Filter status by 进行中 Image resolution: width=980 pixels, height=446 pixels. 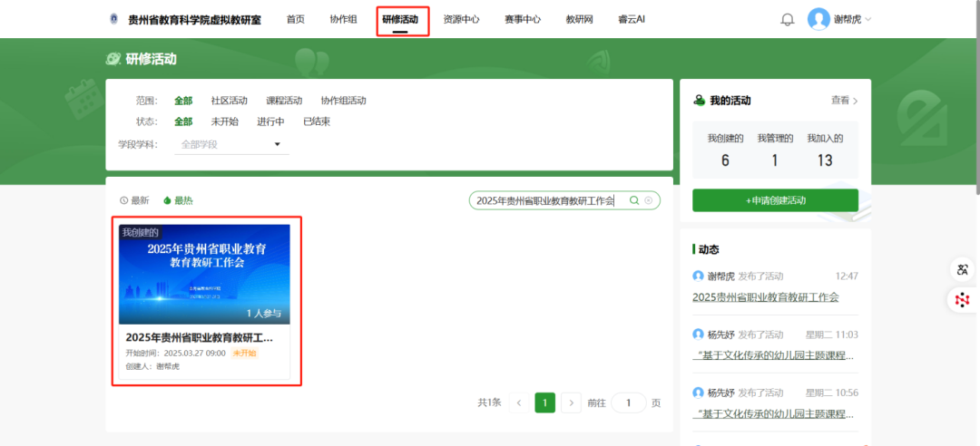270,121
